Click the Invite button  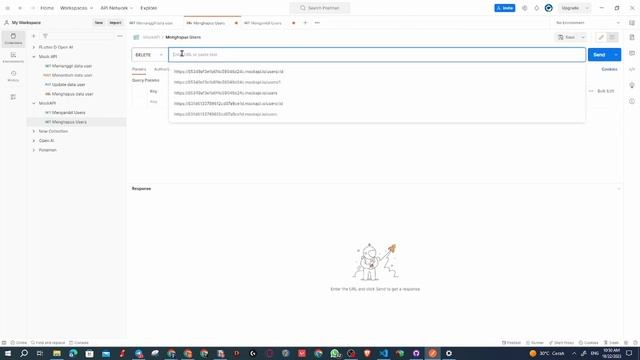504,8
